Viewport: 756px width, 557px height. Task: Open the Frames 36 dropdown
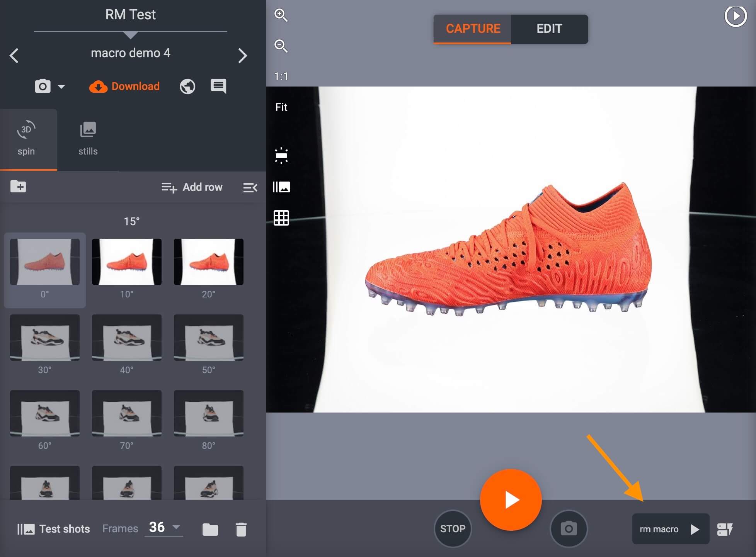click(x=164, y=528)
